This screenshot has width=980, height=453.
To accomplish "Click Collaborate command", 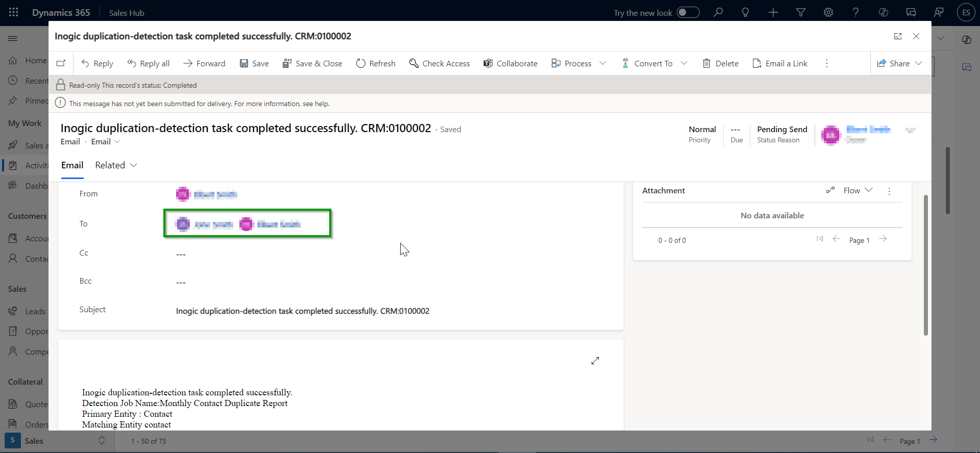I will 510,63.
